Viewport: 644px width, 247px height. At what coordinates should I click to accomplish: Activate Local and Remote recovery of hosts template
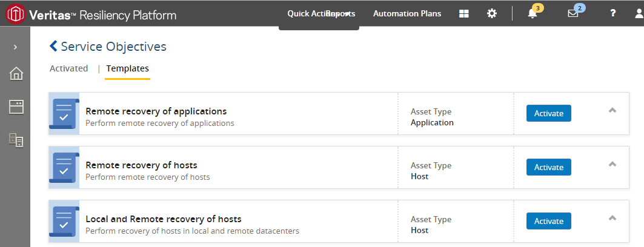point(549,222)
